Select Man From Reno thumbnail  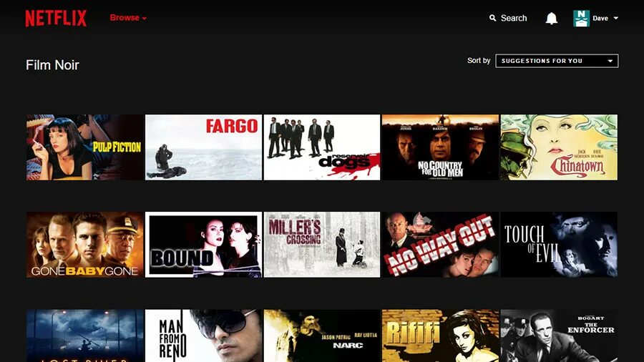click(203, 336)
